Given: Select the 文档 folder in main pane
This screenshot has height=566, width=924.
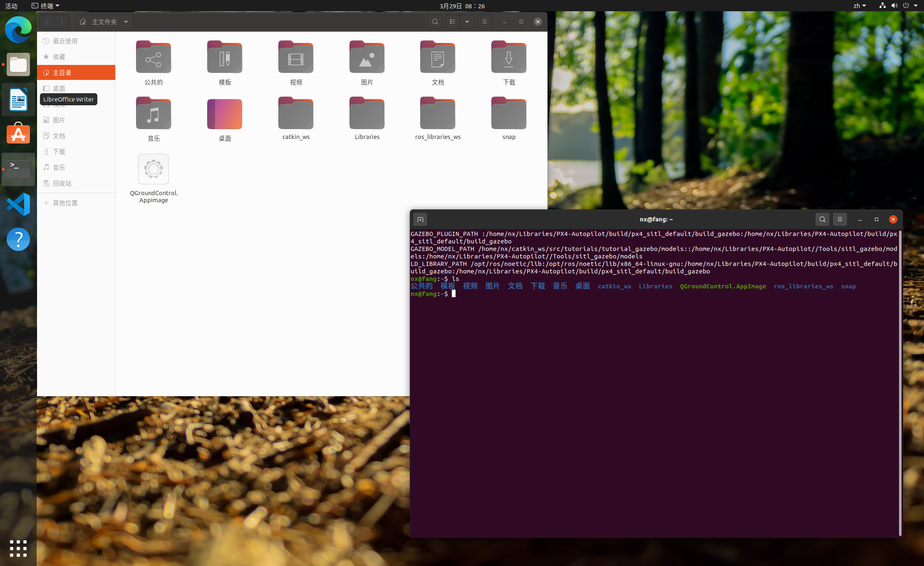Looking at the screenshot, I should click(438, 63).
